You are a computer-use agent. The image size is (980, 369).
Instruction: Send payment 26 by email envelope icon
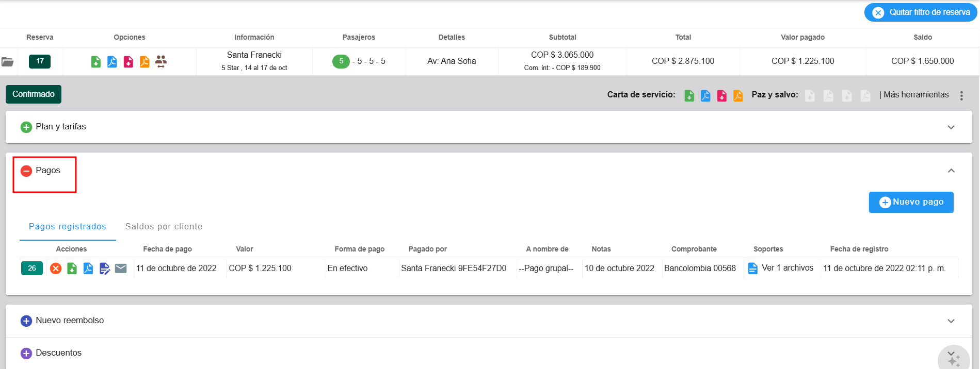[x=121, y=269]
